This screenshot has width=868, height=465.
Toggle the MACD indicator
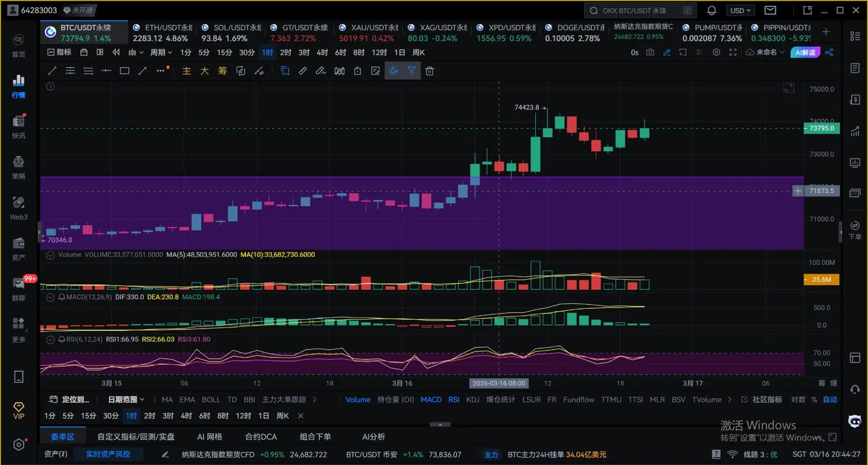[431, 399]
